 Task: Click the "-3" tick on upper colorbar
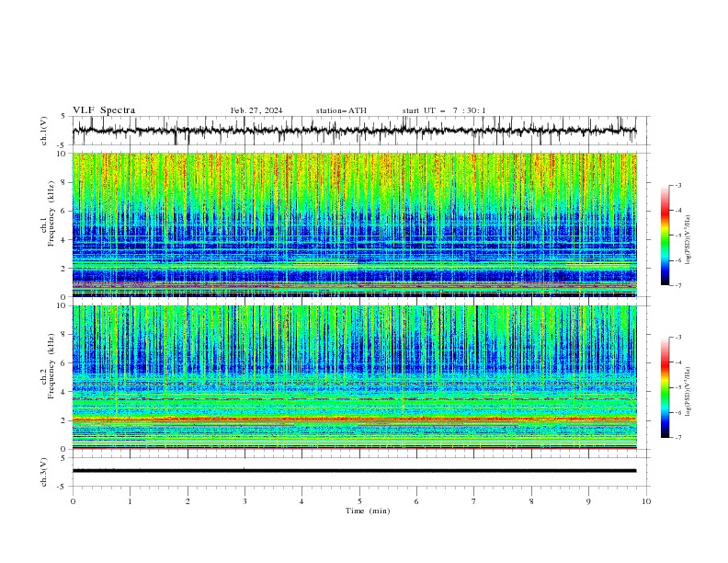678,185
